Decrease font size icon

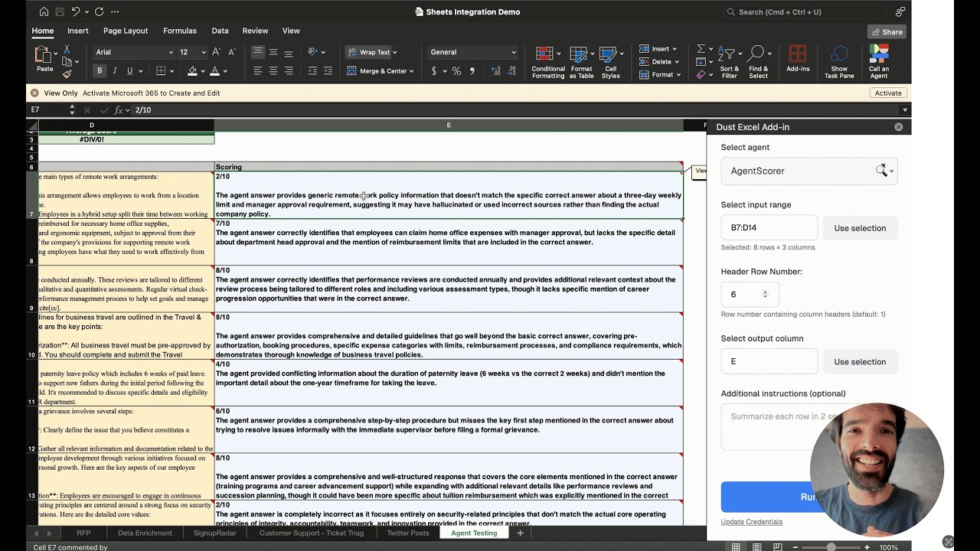click(x=231, y=52)
